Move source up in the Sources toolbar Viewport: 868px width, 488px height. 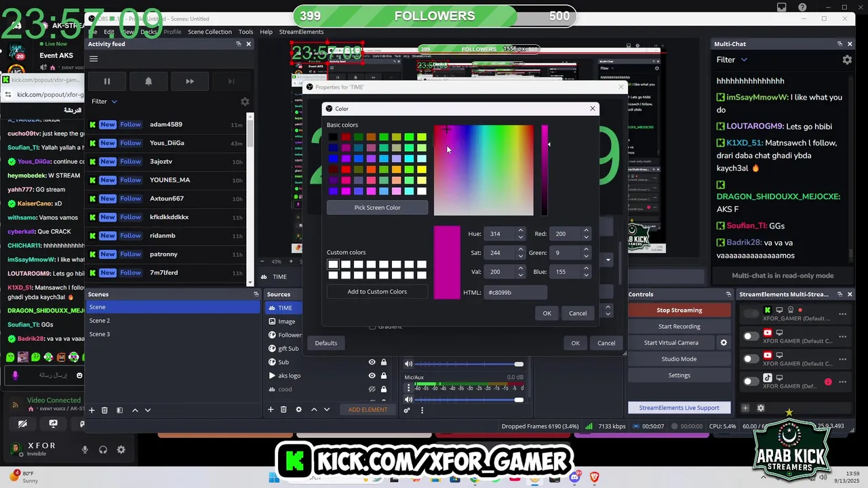314,409
